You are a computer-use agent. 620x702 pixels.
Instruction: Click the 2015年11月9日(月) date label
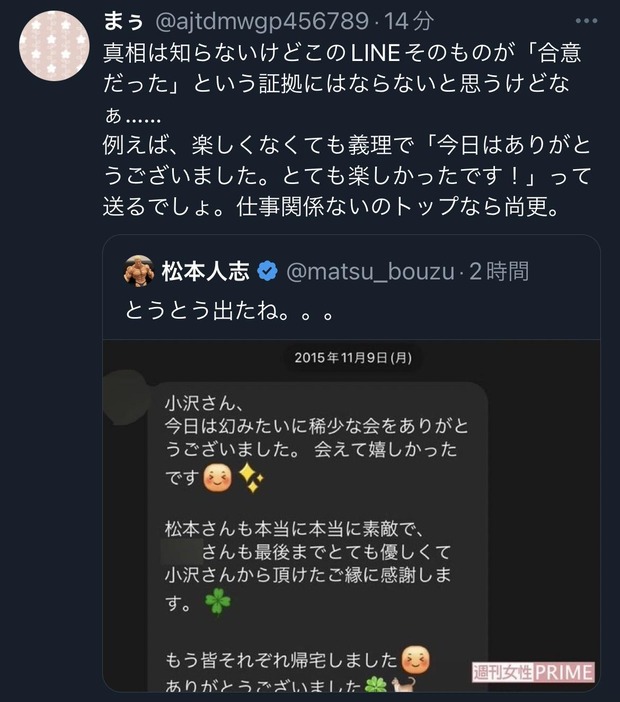(351, 357)
